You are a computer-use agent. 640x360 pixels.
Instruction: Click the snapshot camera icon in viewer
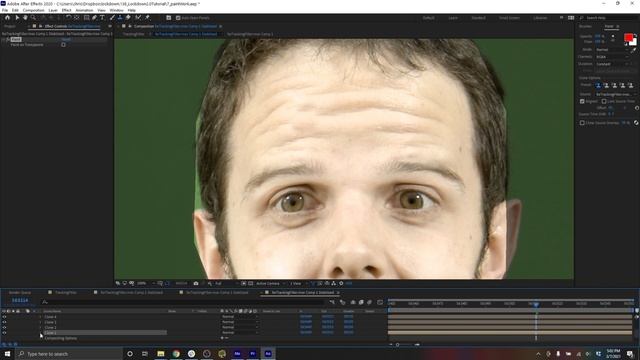click(x=196, y=283)
